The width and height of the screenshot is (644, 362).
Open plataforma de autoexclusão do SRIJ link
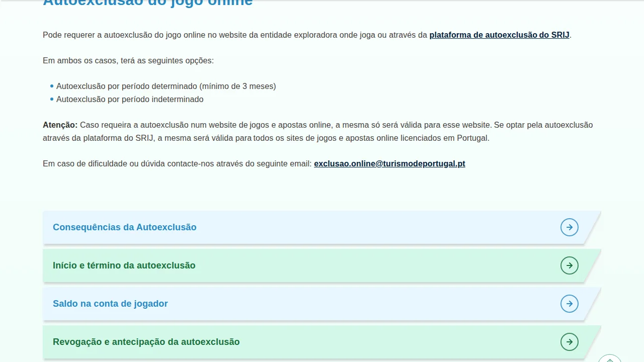[499, 35]
